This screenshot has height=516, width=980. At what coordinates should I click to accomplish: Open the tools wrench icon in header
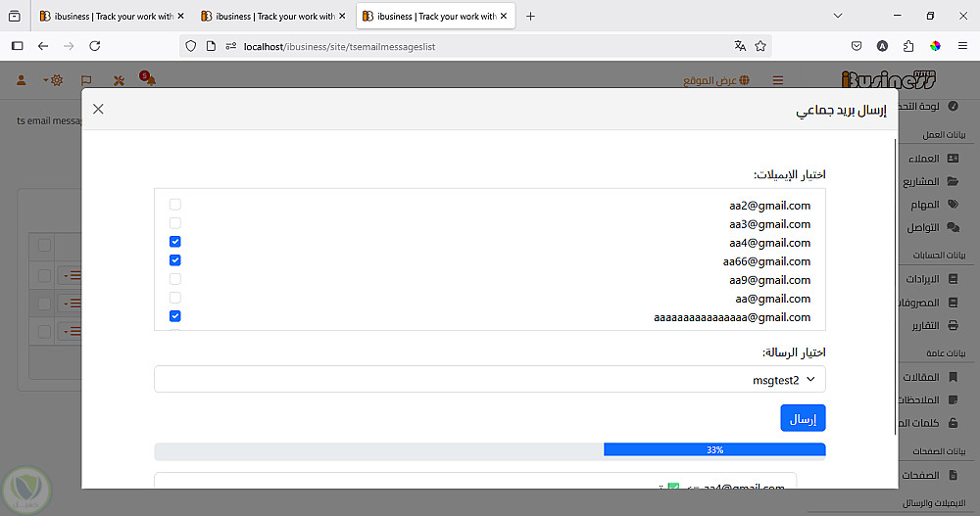click(119, 80)
